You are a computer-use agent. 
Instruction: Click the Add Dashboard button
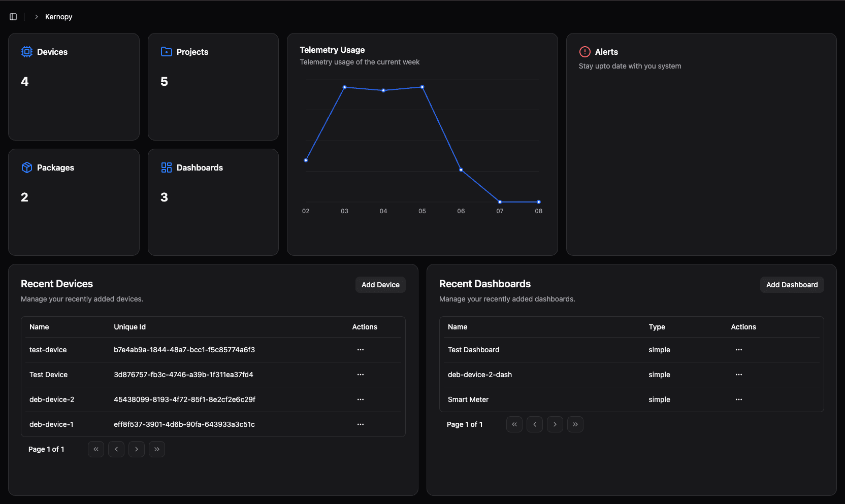tap(792, 285)
